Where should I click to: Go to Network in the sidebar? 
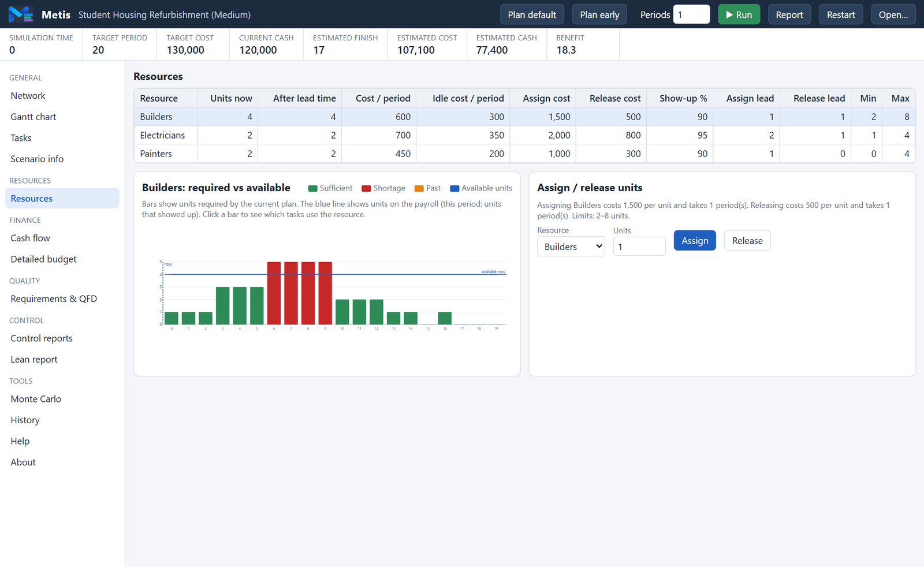62,96
